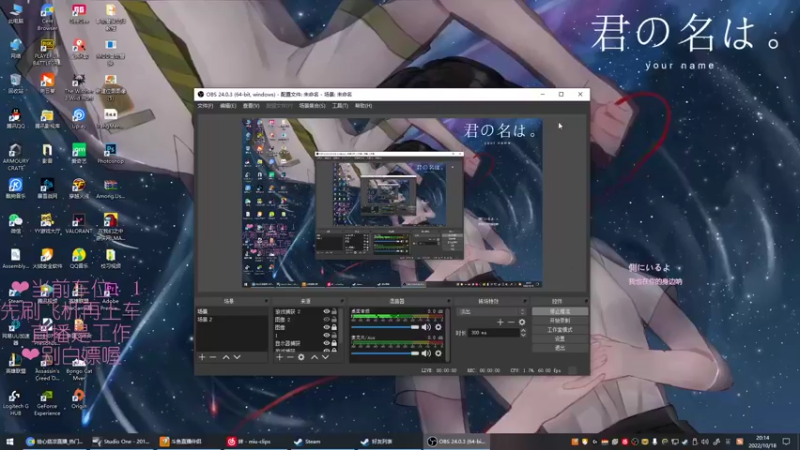Screen dimensions: 800x450
Task: Open Logitech G HUB desktop shortcut
Action: tap(15, 403)
